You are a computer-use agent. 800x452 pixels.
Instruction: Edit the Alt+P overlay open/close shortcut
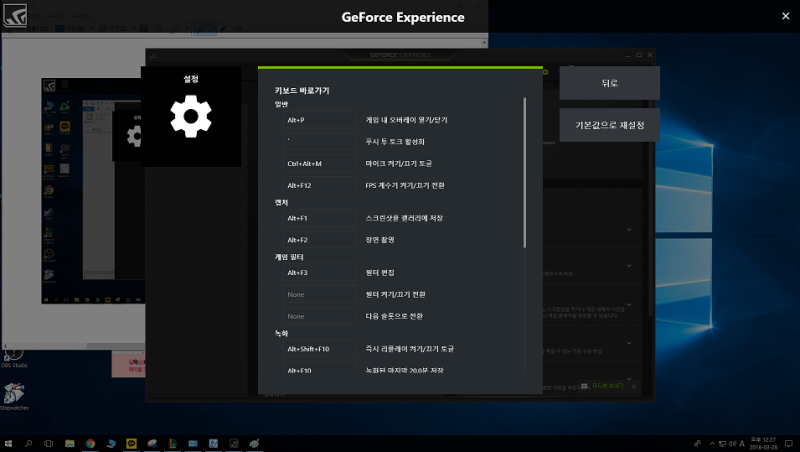pyautogui.click(x=319, y=120)
